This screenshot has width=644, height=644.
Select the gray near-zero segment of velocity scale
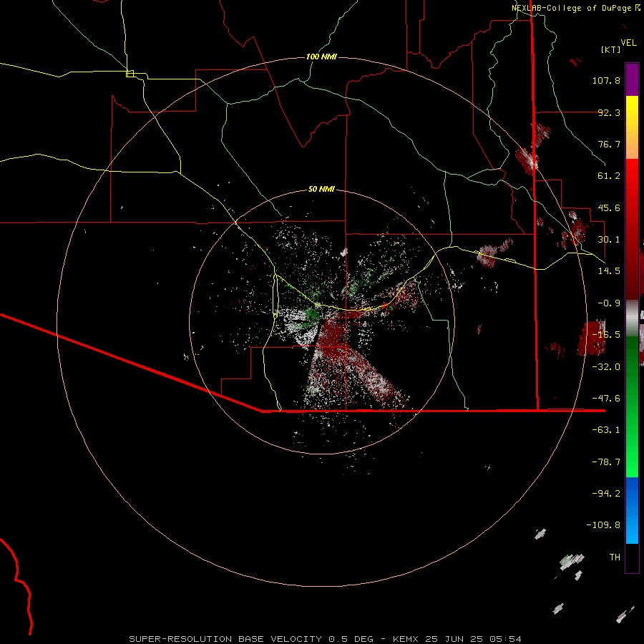(632, 318)
